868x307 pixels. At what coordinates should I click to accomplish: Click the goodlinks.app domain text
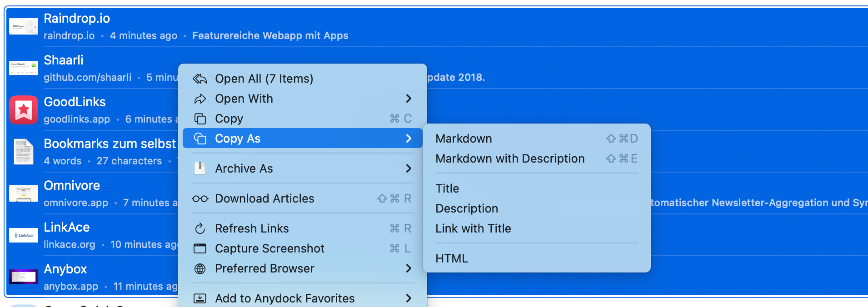77,119
